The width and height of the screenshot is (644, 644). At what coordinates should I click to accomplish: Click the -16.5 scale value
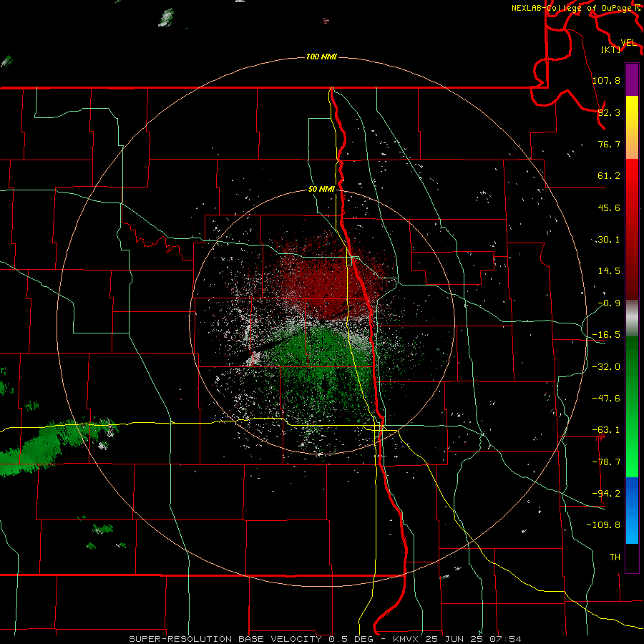coord(606,335)
